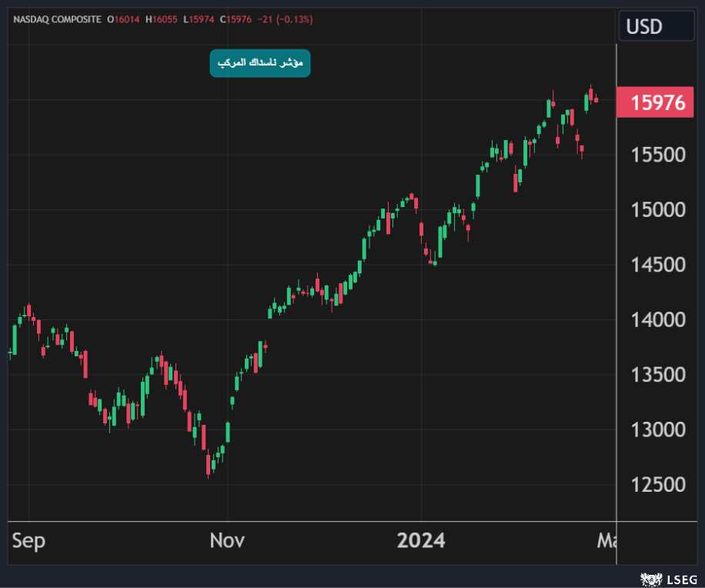Click the 14500 price axis label

click(658, 266)
